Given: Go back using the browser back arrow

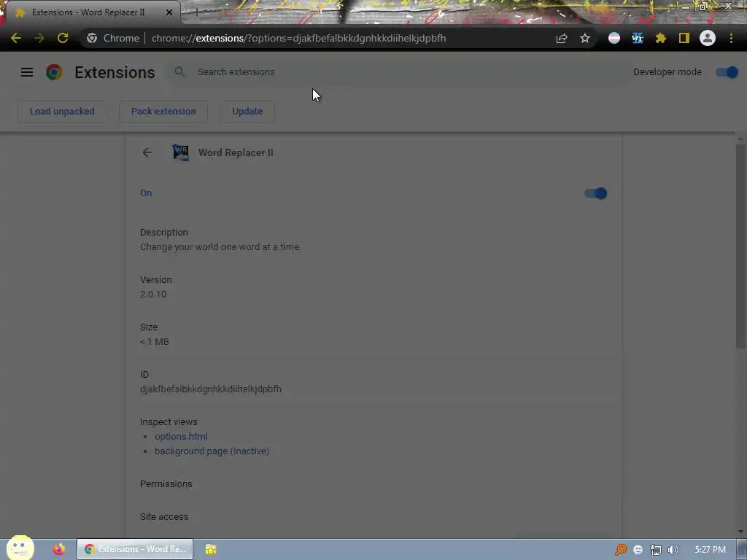Looking at the screenshot, I should 16,38.
